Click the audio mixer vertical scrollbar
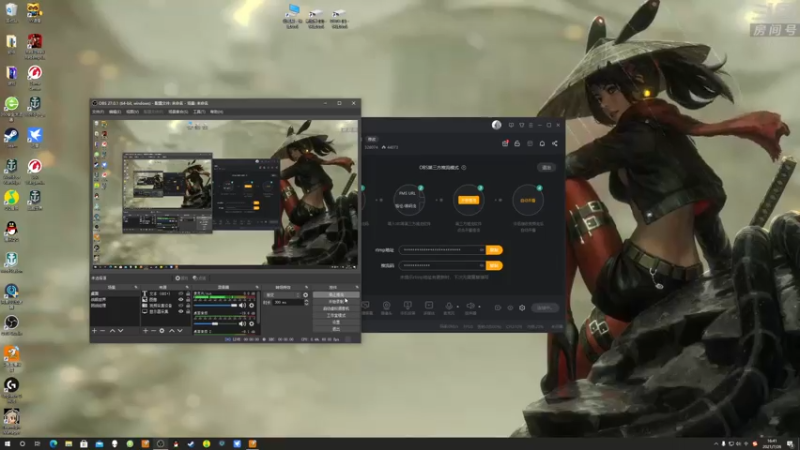 pyautogui.click(x=259, y=308)
